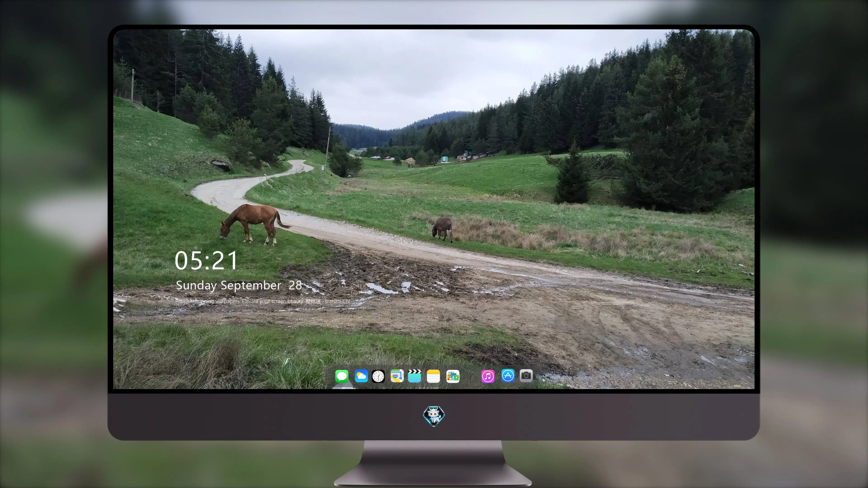Open the Weather app in the dock

[x=361, y=376]
